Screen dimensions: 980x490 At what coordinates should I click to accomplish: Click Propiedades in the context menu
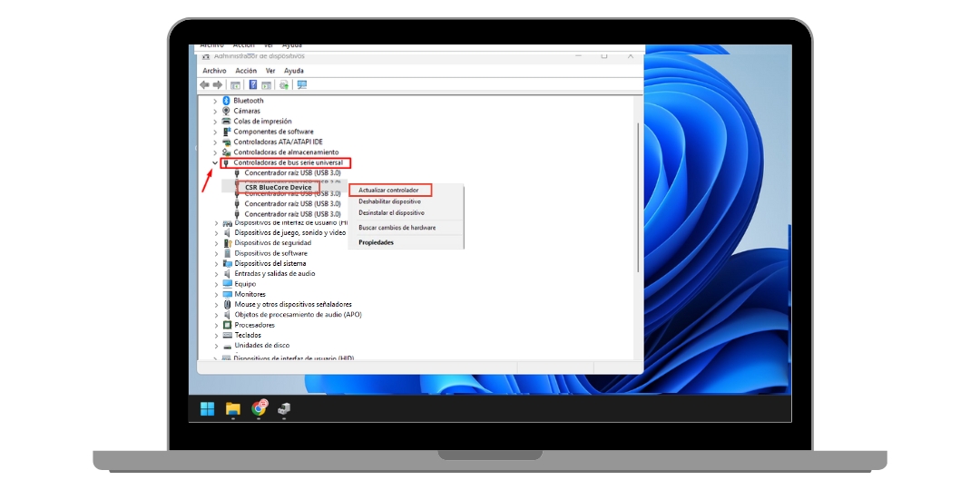[x=376, y=242]
